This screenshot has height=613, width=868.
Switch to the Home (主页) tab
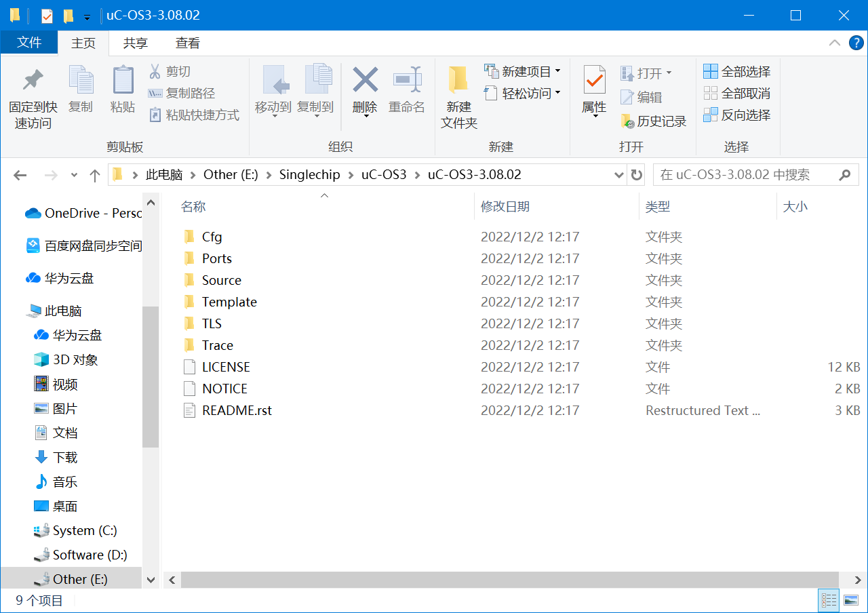(x=83, y=43)
